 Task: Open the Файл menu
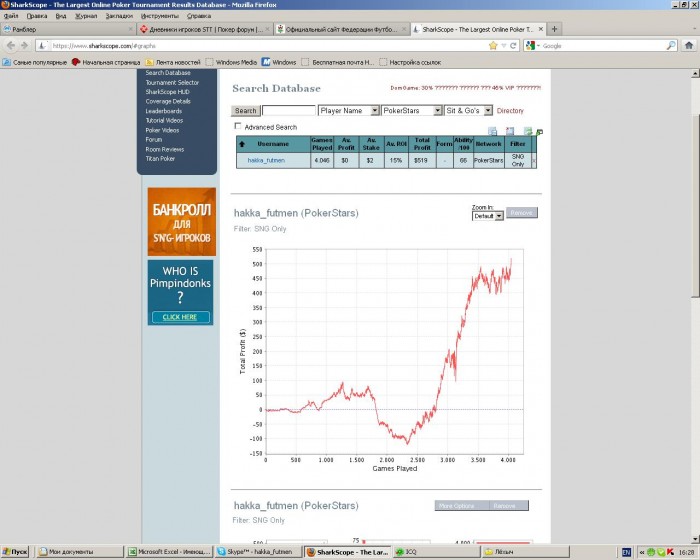click(11, 16)
